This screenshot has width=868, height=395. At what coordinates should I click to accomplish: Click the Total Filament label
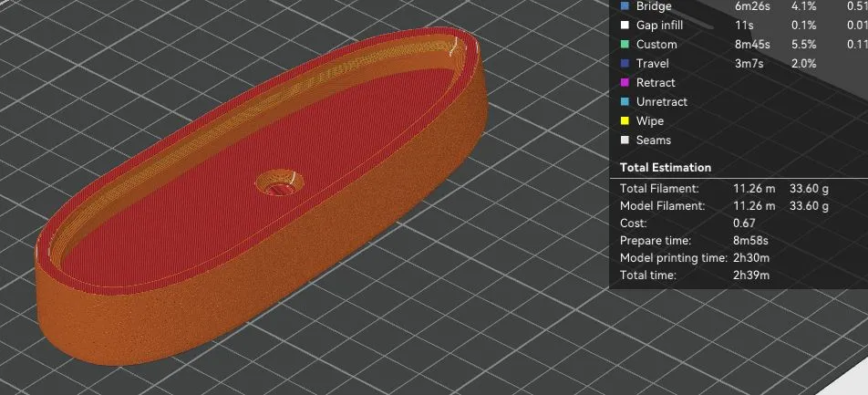659,188
